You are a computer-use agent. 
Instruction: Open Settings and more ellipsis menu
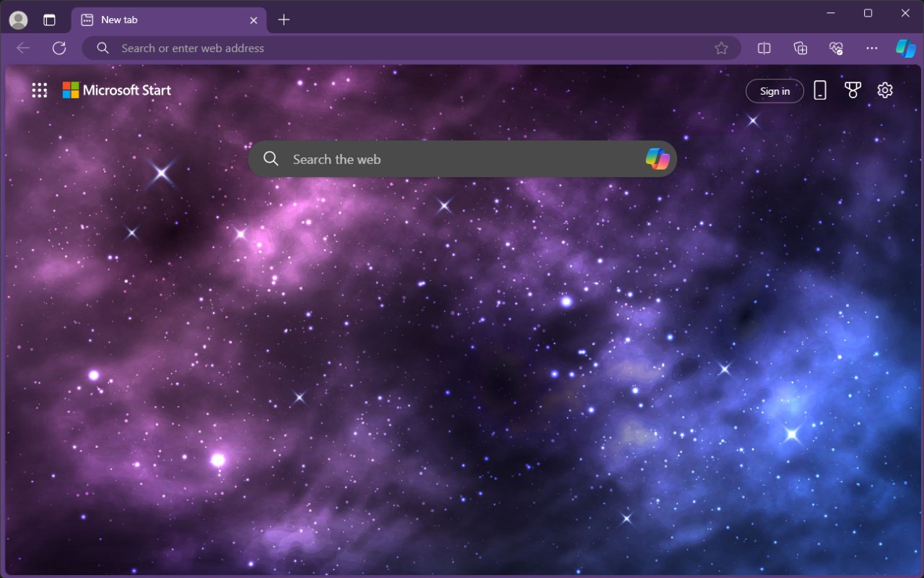coord(872,48)
